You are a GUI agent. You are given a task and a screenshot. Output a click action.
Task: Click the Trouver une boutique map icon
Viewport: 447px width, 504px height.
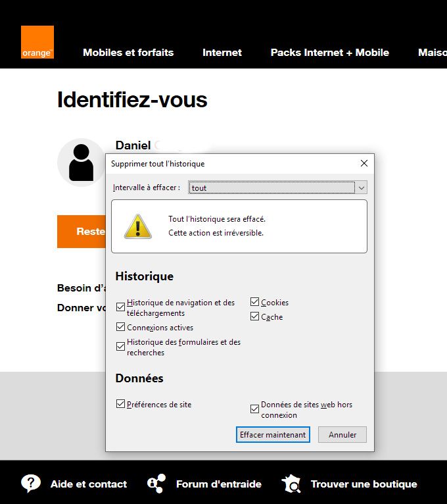pos(291,484)
